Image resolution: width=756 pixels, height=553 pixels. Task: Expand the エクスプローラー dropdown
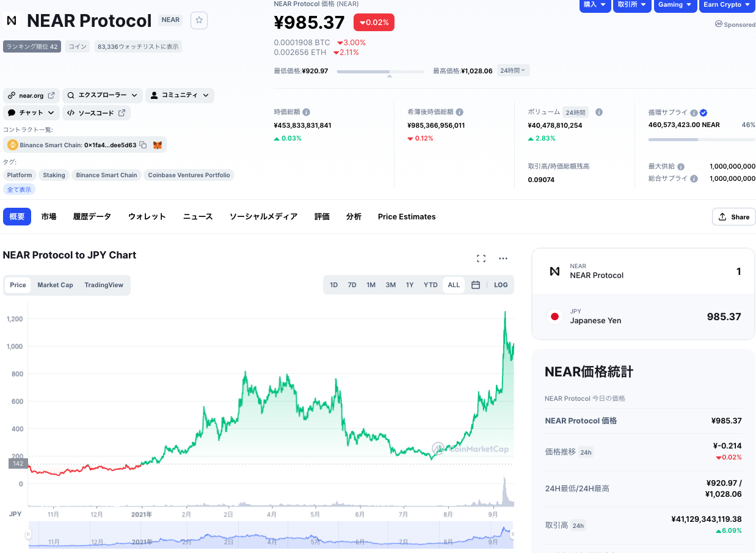(103, 95)
